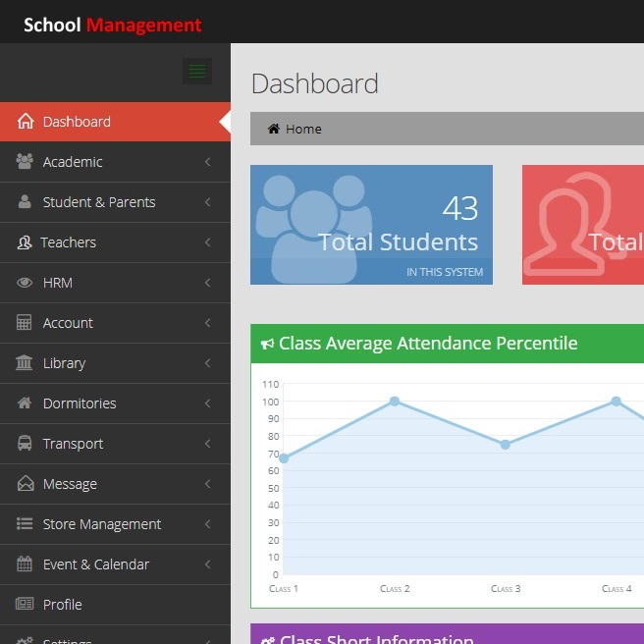Click the '43' student count number
Viewport: 644px width, 644px height.
(460, 208)
